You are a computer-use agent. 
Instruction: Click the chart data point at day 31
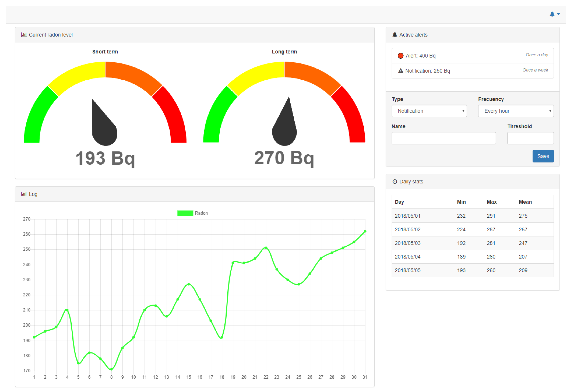[365, 231]
